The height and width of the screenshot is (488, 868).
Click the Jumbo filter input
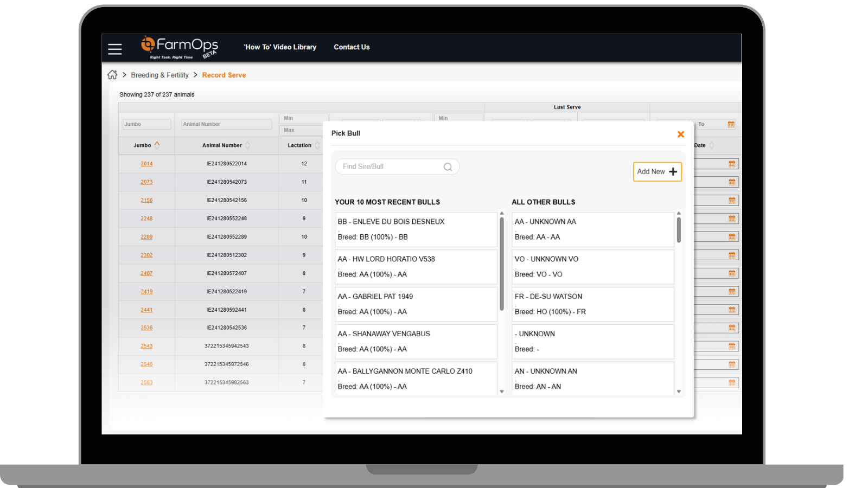click(146, 124)
